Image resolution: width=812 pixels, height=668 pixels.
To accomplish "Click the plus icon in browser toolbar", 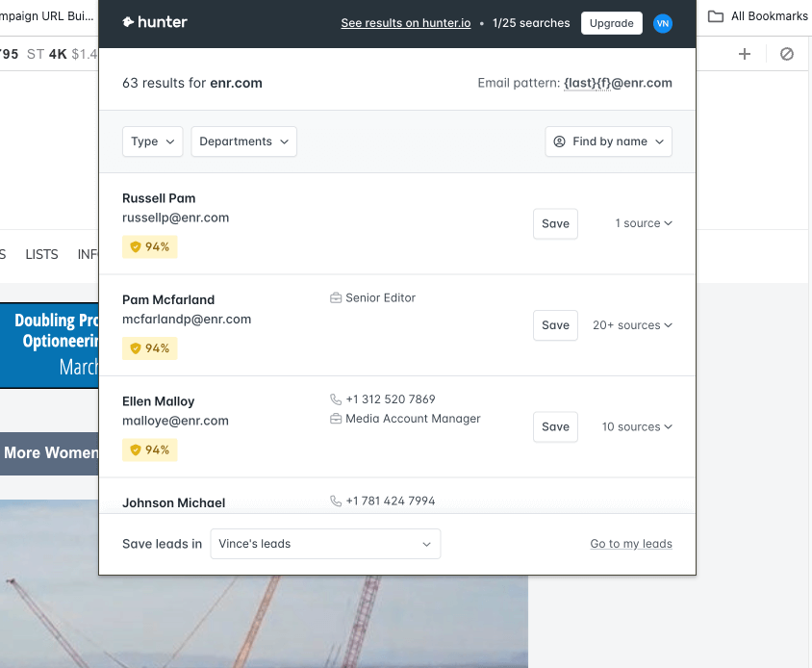I will point(744,54).
